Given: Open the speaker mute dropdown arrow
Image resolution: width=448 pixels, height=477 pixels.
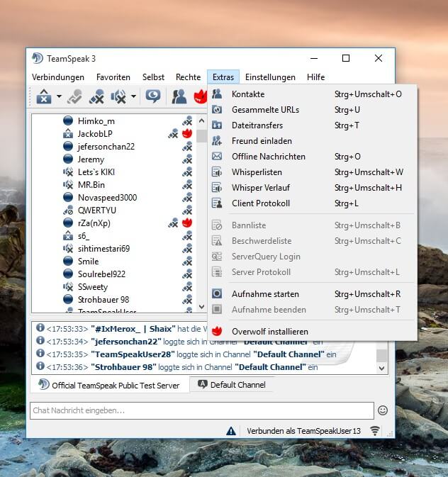Looking at the screenshot, I should pyautogui.click(x=133, y=96).
